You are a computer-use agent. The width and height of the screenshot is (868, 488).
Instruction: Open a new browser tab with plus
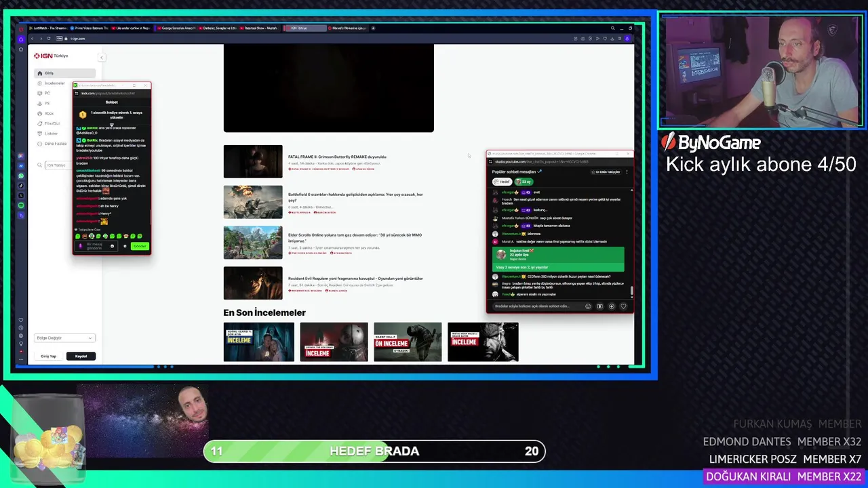374,28
